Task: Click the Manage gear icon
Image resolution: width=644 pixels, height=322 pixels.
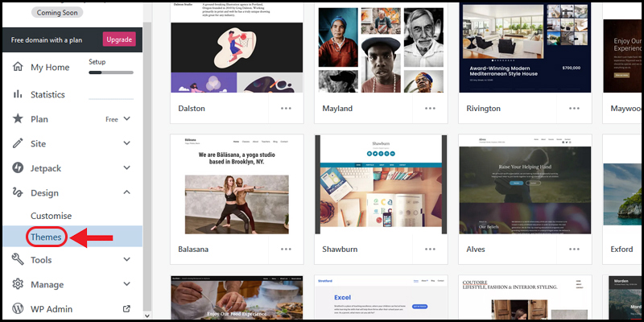Action: pos(18,284)
